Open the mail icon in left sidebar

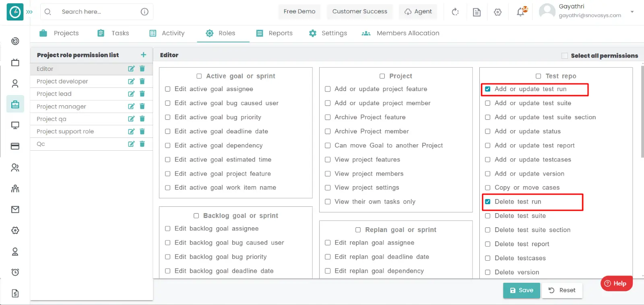click(x=15, y=210)
